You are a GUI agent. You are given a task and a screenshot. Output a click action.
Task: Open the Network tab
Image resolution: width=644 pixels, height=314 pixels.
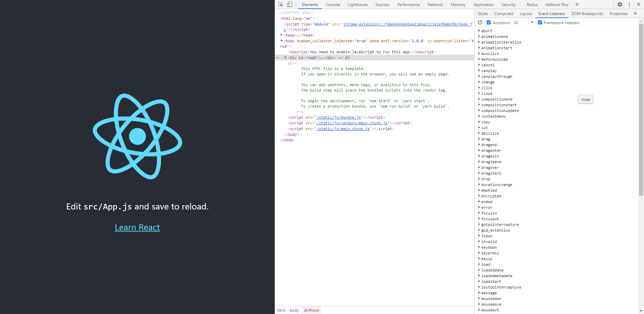[x=435, y=5]
